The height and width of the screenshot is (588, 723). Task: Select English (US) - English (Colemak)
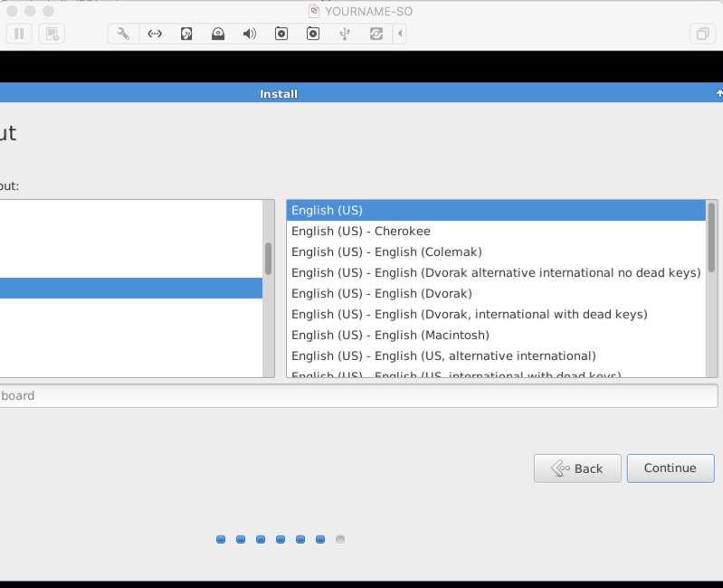click(x=496, y=251)
